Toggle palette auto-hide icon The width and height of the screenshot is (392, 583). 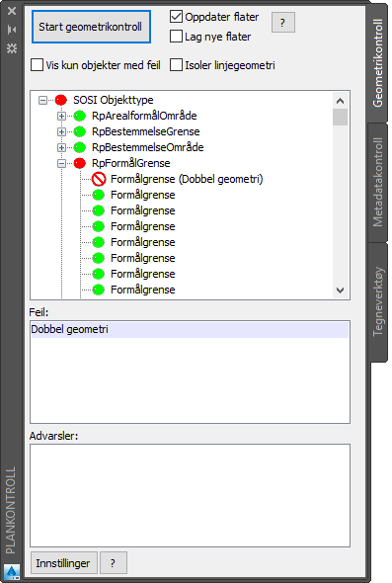click(x=12, y=30)
